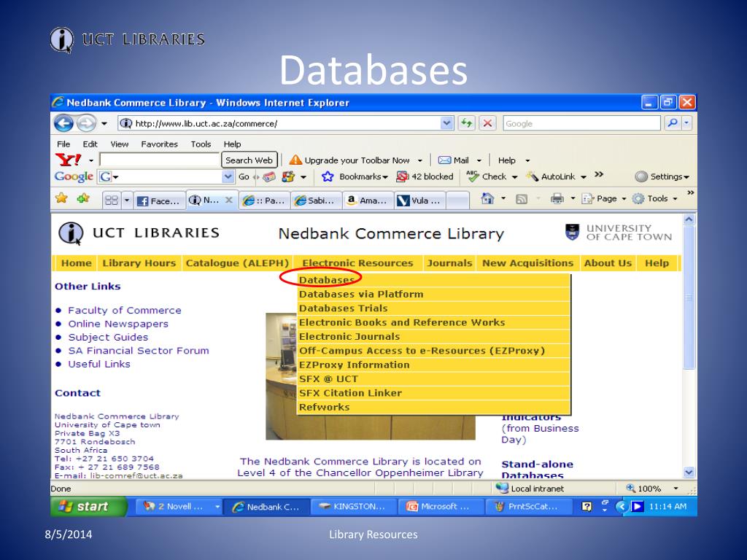Open SA Financial Sector Forum link

coord(139,351)
